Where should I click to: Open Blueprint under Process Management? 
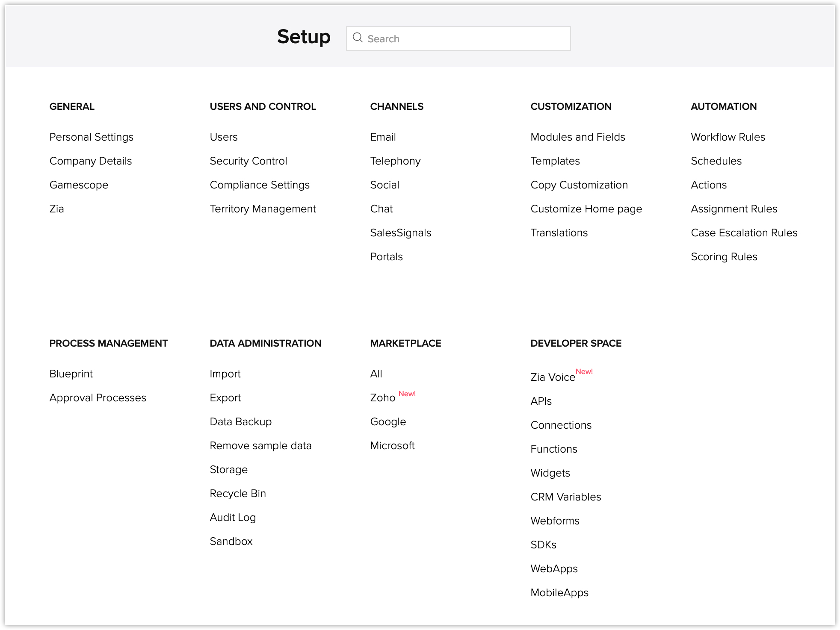click(x=71, y=374)
